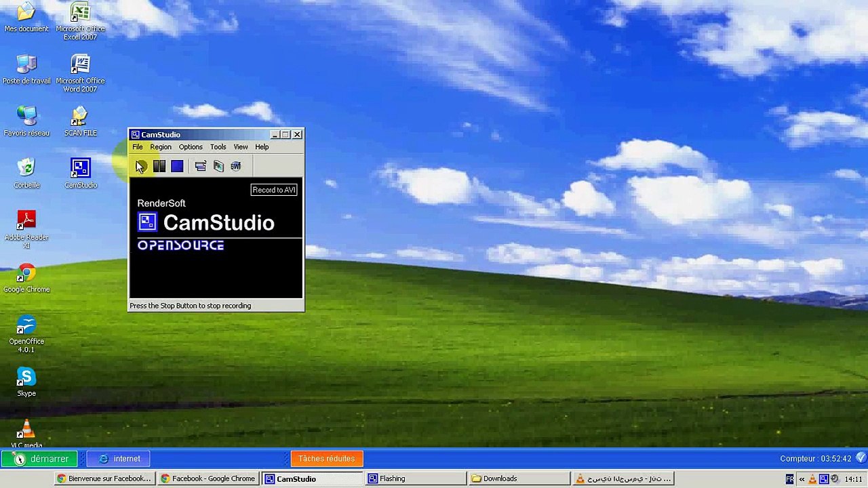Open the Tools menu
This screenshot has height=488, width=868.
coord(218,146)
